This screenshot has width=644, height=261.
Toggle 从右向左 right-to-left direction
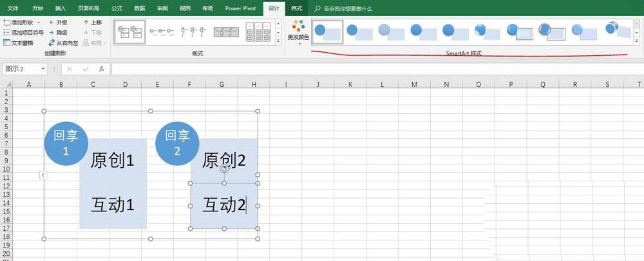[x=51, y=42]
